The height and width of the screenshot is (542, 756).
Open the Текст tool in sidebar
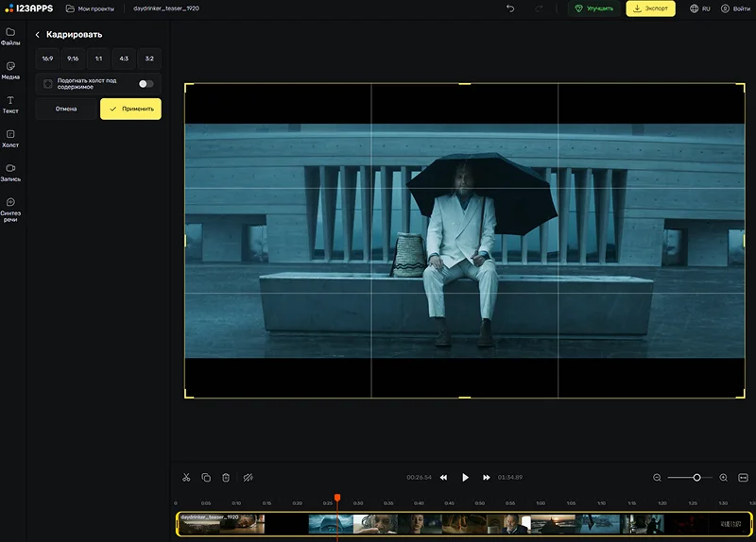point(10,105)
